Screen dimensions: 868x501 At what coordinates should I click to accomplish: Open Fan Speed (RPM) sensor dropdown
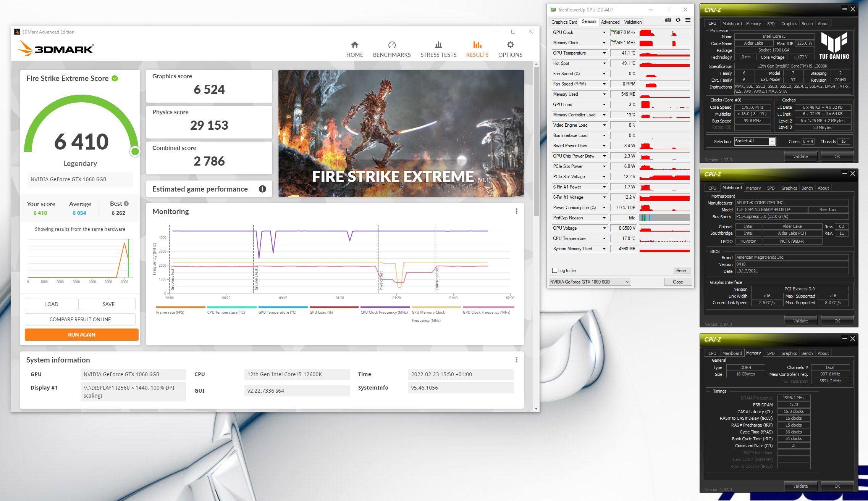coord(604,84)
